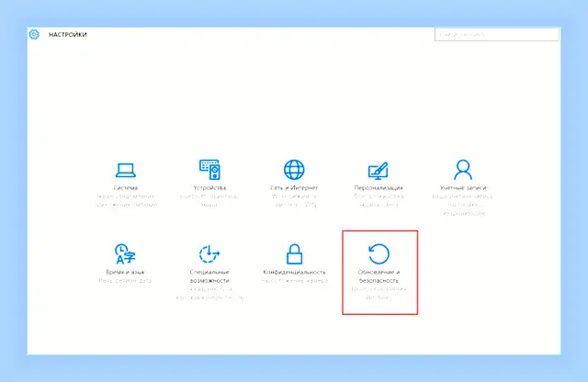Image resolution: width=588 pixels, height=382 pixels.
Task: Focus the settings search field
Action: click(497, 35)
